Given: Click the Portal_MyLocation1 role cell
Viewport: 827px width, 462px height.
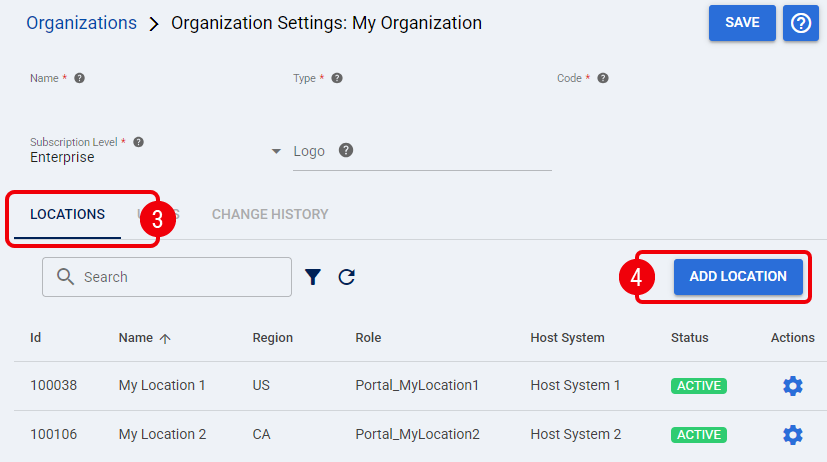Looking at the screenshot, I should [x=417, y=386].
